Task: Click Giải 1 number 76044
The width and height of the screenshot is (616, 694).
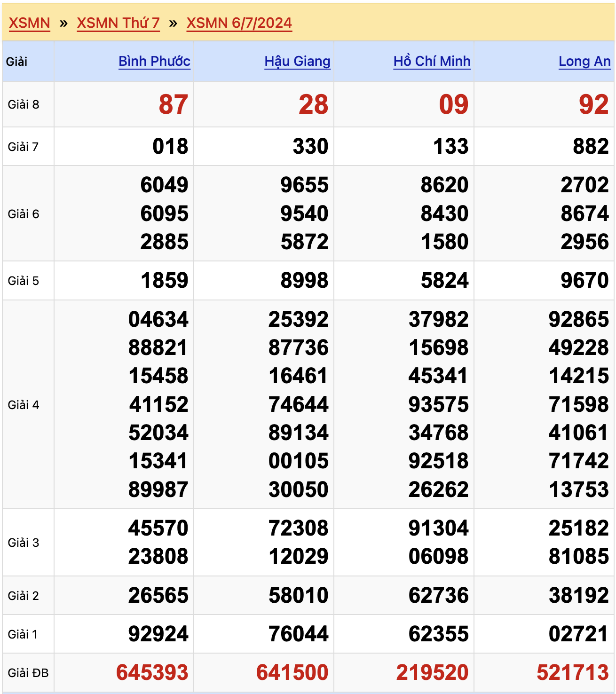Action: pyautogui.click(x=299, y=634)
